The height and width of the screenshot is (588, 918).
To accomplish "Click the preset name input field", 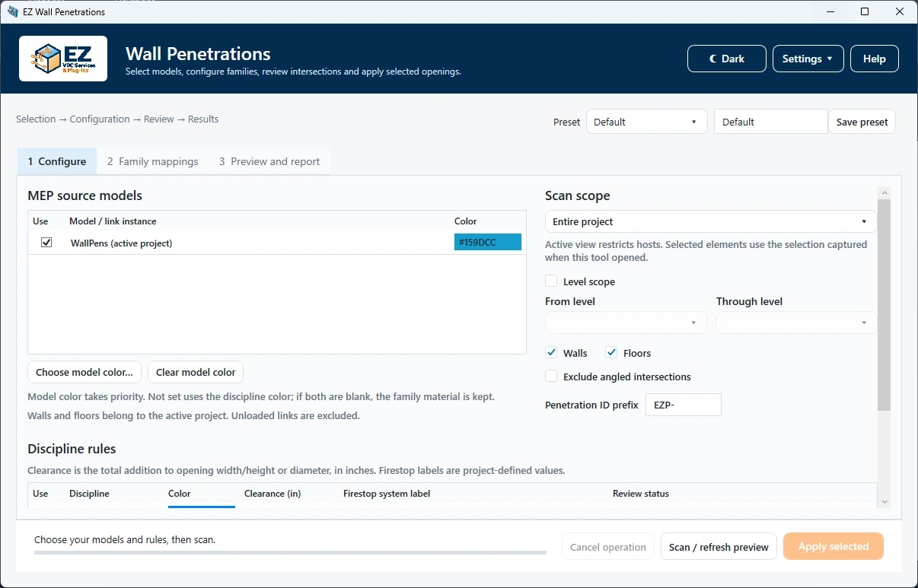I will [x=770, y=122].
